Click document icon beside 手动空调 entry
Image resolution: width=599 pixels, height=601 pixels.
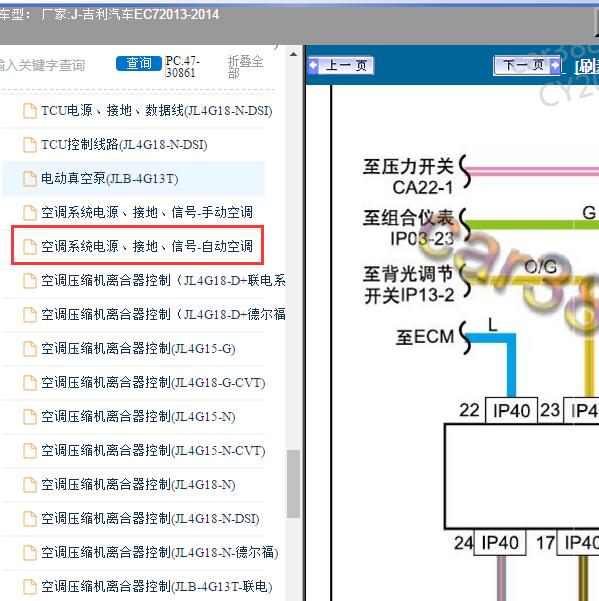pos(30,213)
